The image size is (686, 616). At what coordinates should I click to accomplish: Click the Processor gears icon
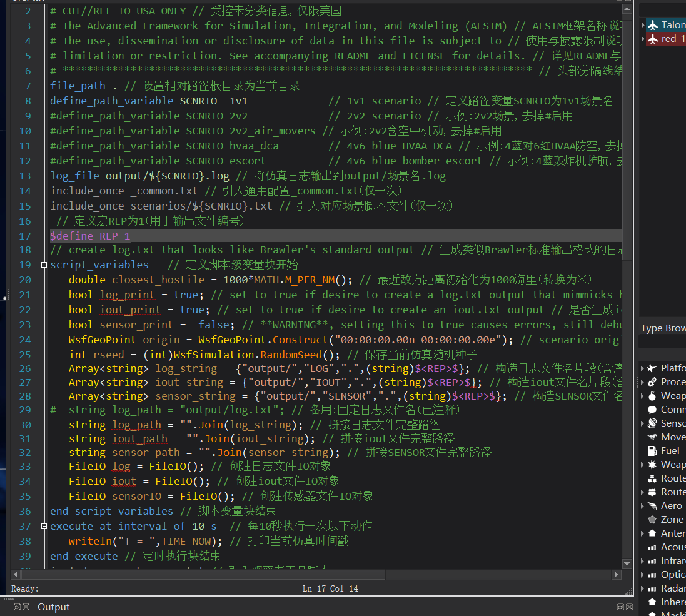click(x=652, y=382)
